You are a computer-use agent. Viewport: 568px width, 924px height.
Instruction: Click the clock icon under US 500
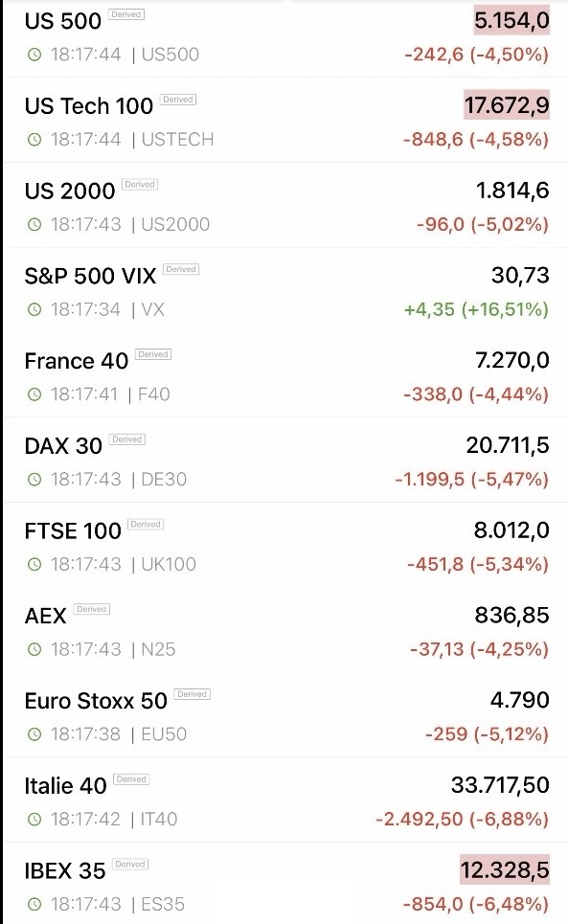[x=34, y=55]
